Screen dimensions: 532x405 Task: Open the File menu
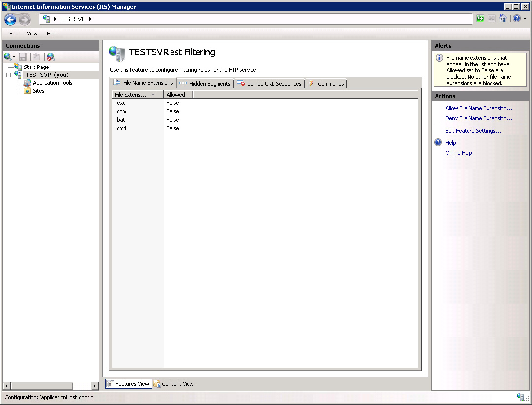pyautogui.click(x=13, y=34)
